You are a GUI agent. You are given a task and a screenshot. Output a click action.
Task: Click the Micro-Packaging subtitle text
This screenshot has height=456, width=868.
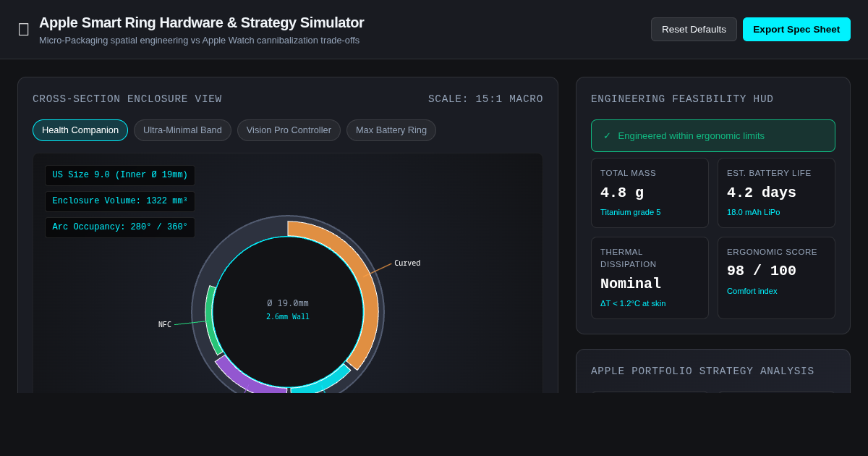(x=200, y=41)
